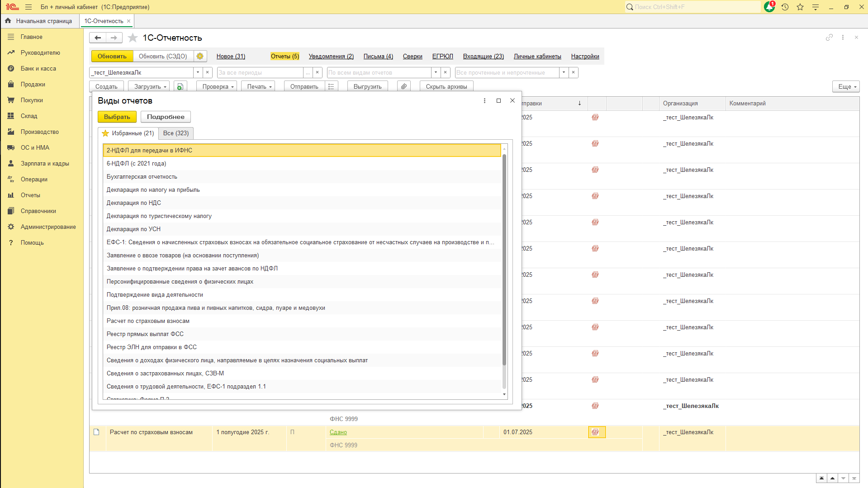Screen dimensions: 868x488
Task: Expand the organization filter dropdown
Action: (x=198, y=72)
